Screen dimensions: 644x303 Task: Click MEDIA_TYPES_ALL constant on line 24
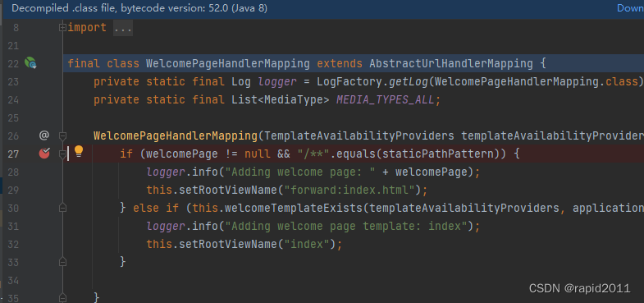(x=386, y=100)
